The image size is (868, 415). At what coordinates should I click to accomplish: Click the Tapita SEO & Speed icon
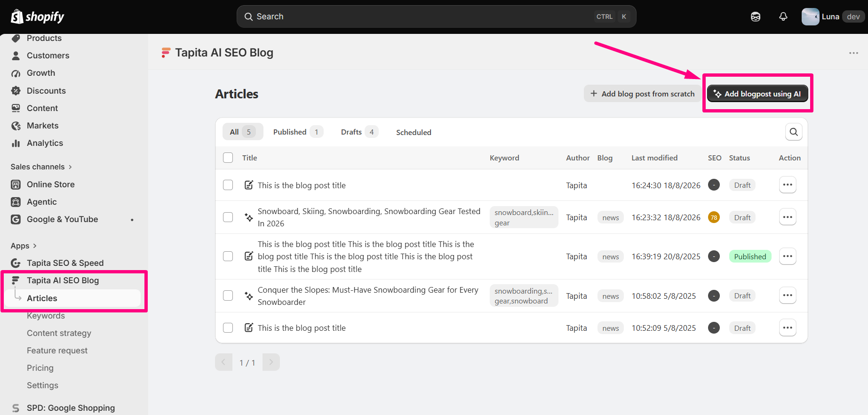(x=16, y=263)
